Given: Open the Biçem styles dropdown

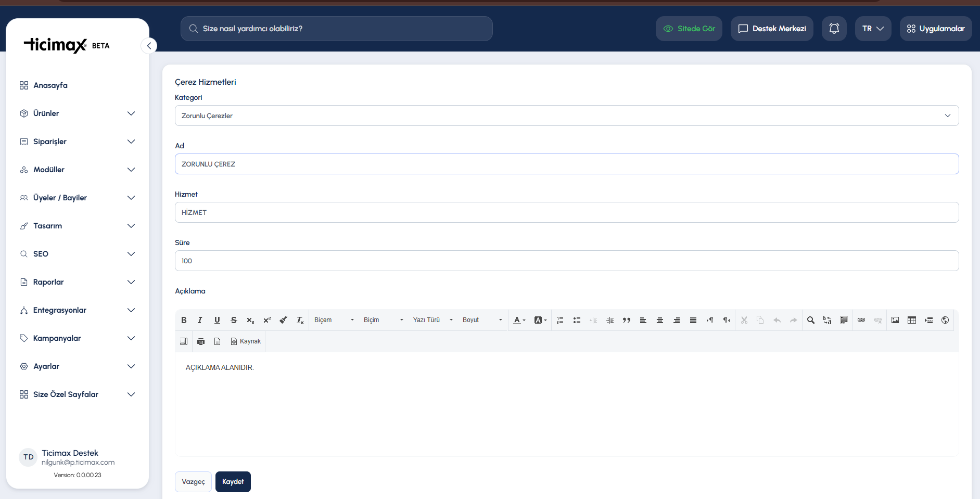Looking at the screenshot, I should pos(334,320).
